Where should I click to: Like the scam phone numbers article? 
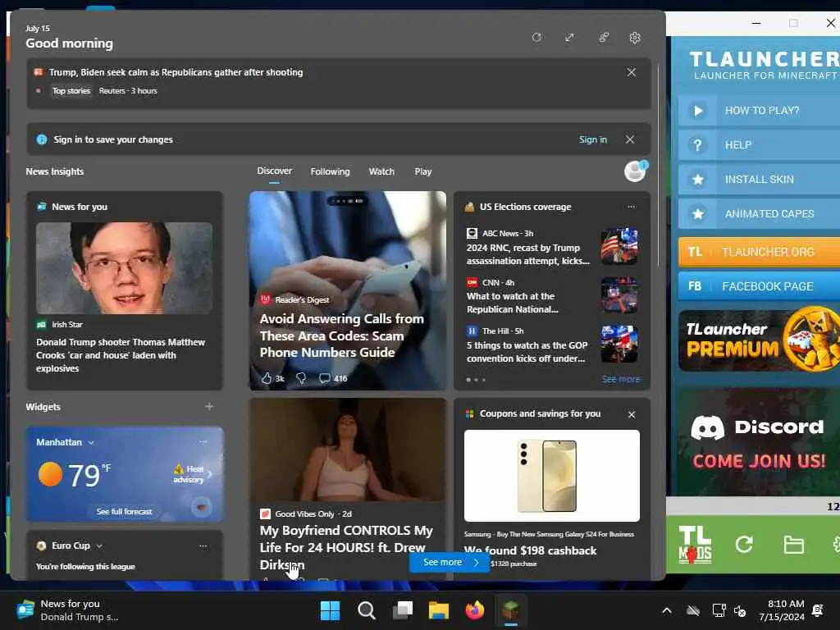click(x=272, y=378)
